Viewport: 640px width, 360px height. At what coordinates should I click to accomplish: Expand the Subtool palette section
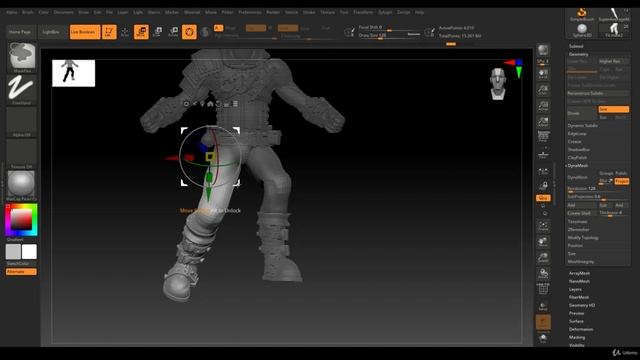coord(576,46)
